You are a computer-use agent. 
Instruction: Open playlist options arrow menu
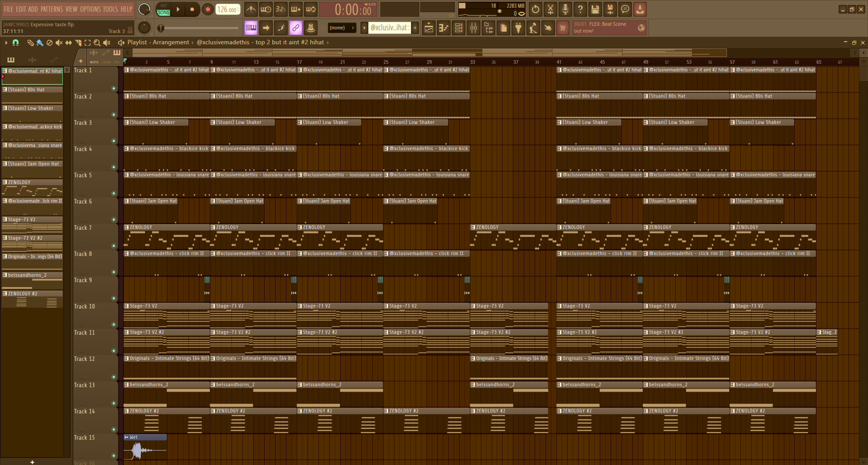pos(6,43)
